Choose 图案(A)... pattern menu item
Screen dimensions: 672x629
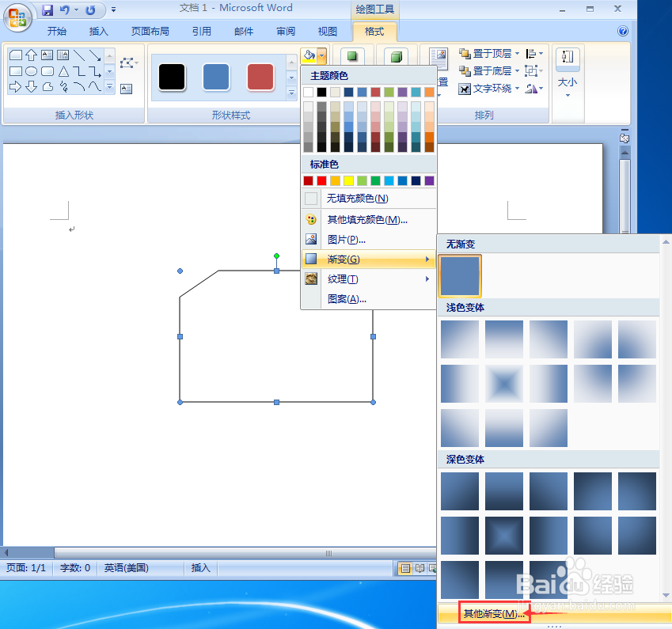tap(369, 298)
